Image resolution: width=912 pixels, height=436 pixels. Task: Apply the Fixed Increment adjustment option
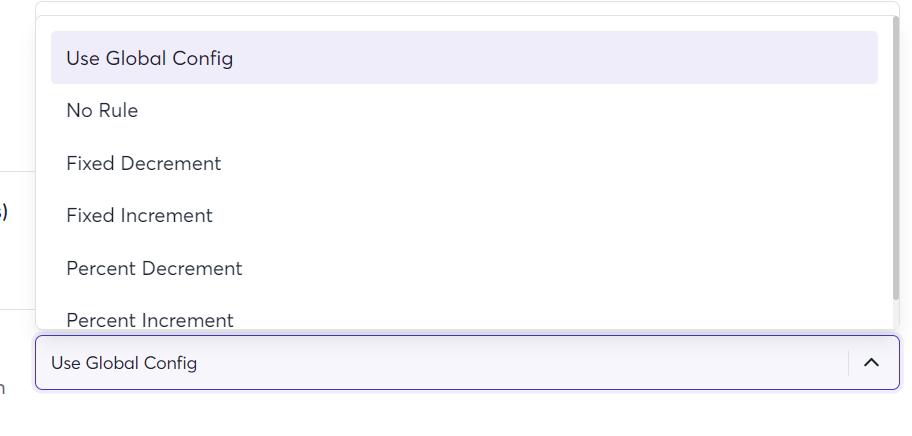(464, 216)
